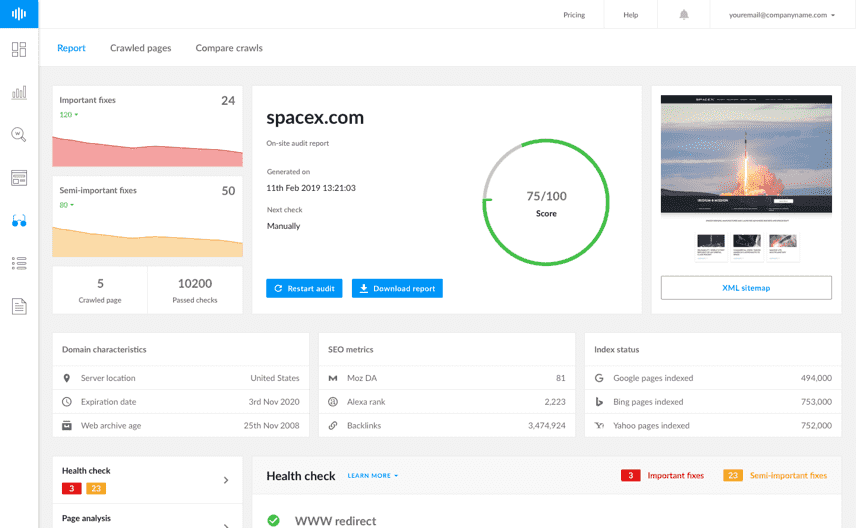Open the checklist sidebar icon

click(19, 263)
